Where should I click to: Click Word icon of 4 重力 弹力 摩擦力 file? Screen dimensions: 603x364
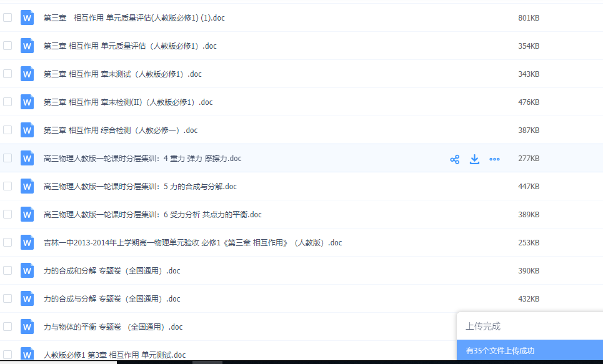coord(27,158)
